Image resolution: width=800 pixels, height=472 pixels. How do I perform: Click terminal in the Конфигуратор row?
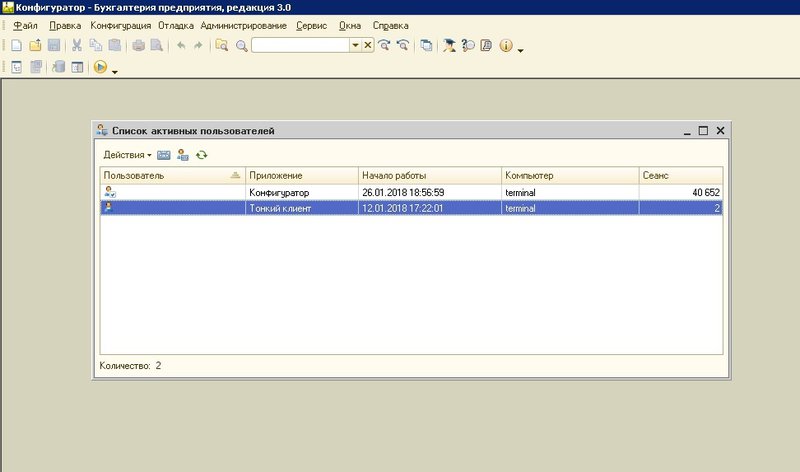pyautogui.click(x=520, y=192)
